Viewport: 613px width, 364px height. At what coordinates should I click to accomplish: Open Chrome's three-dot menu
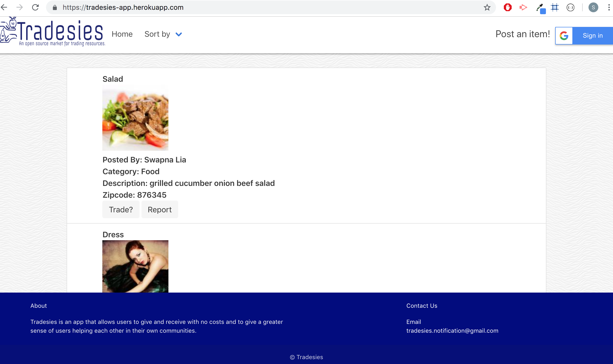tap(609, 7)
